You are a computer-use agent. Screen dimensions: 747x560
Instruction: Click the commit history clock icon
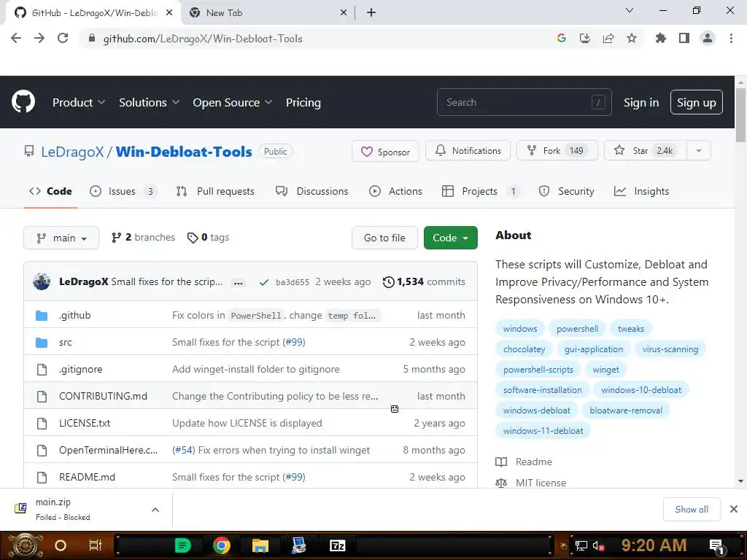click(x=388, y=282)
